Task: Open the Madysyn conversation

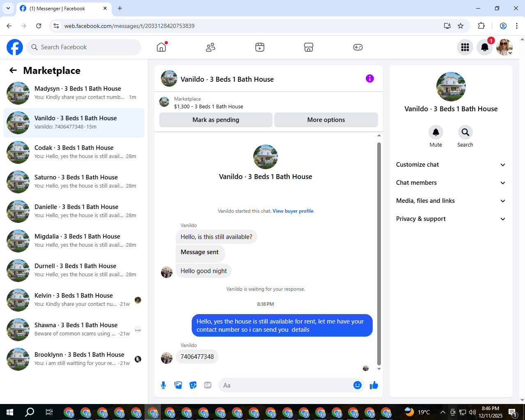Action: click(74, 93)
